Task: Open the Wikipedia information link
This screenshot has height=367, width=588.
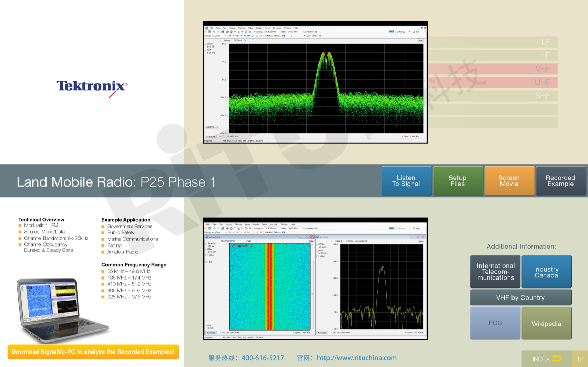Action: pos(546,323)
